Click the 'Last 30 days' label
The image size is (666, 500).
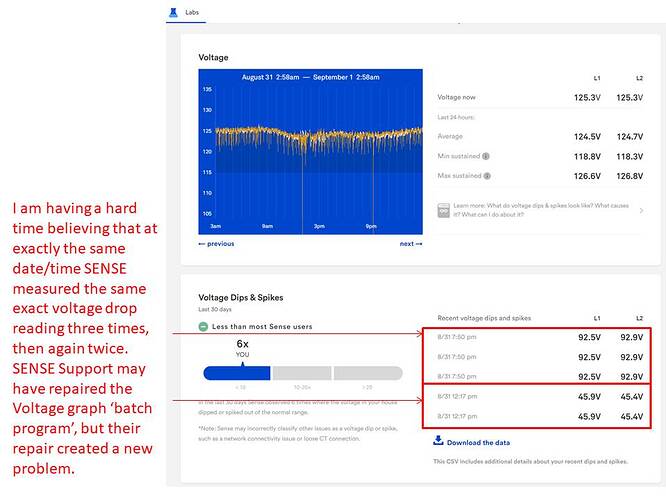215,309
